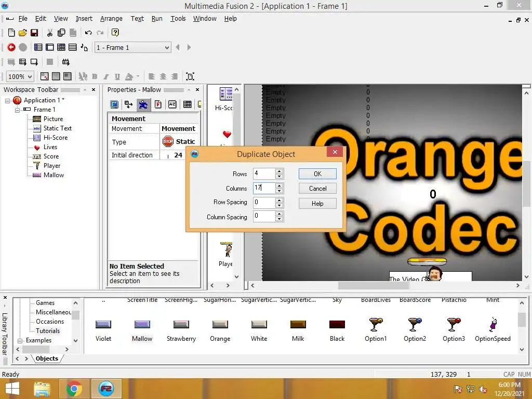This screenshot has height=399, width=532.
Task: Confirm duplication with OK button
Action: point(317,174)
